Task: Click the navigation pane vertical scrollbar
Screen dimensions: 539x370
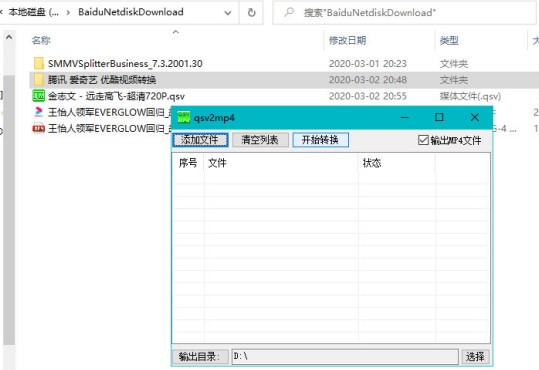Action: pyautogui.click(x=9, y=210)
